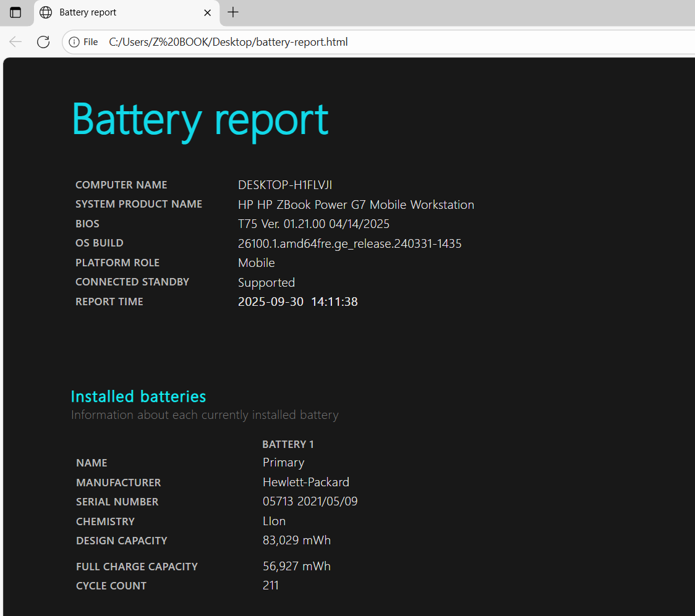Click the cycle count value 211
695x616 pixels.
click(271, 586)
